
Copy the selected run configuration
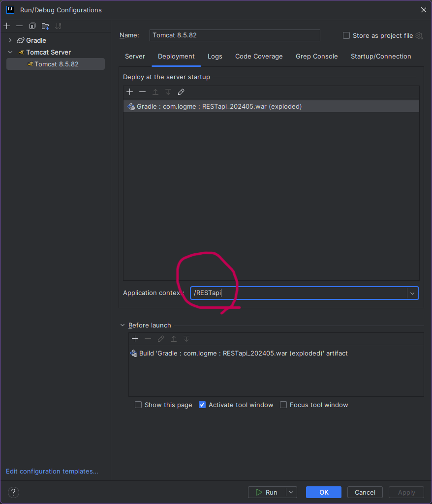point(32,26)
